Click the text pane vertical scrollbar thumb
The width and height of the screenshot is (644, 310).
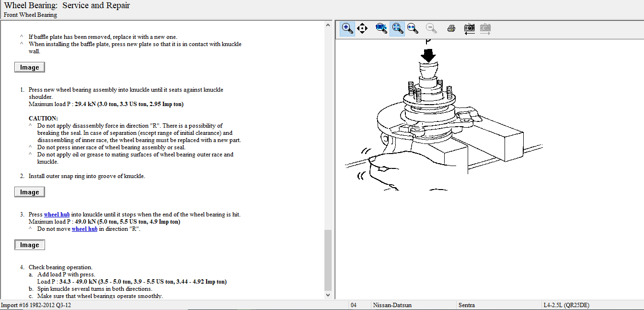tap(328, 260)
